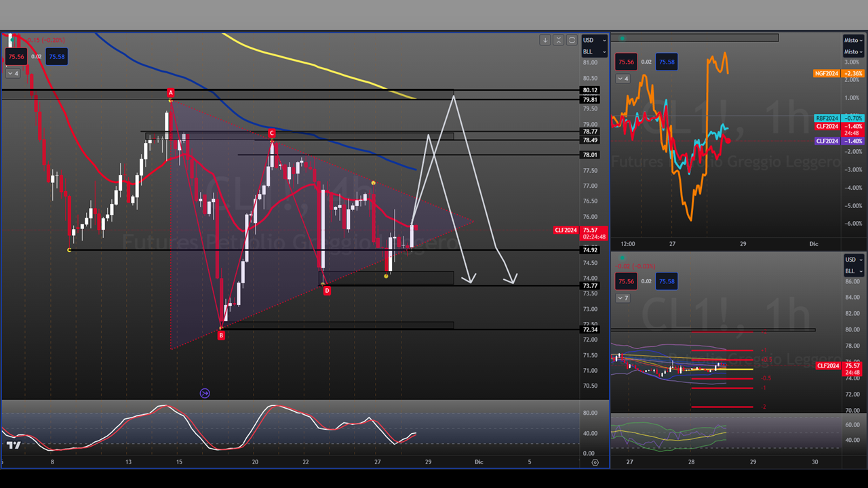Screen dimensions: 868x488
Task: Click the buy price 75.58 button in main chart
Action: (x=57, y=57)
